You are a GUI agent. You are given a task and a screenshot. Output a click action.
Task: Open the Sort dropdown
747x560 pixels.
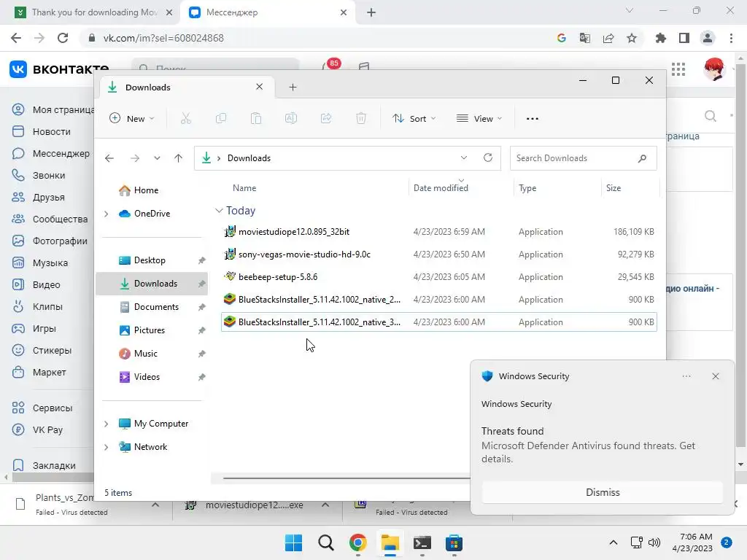coord(414,119)
